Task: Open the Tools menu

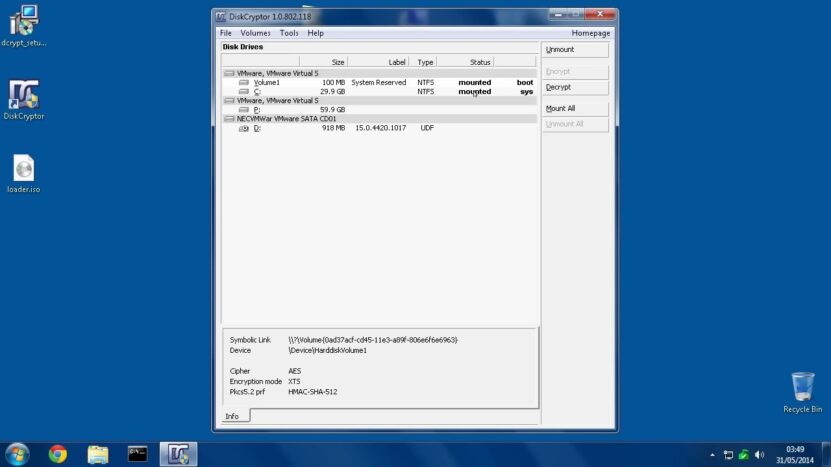Action: pyautogui.click(x=289, y=33)
